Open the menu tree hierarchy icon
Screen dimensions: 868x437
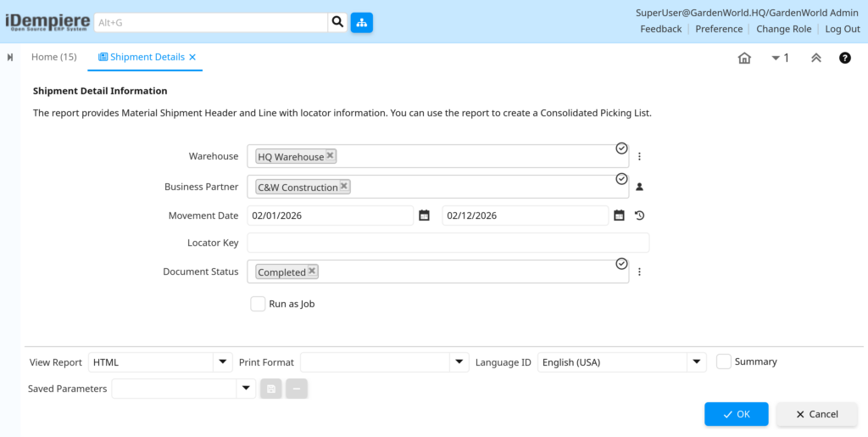click(x=361, y=23)
